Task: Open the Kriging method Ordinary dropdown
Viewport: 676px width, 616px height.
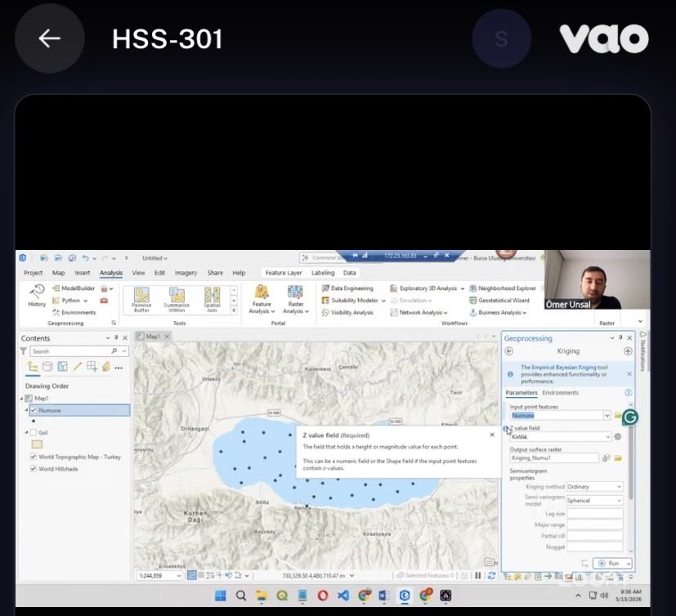Action: 594,486
